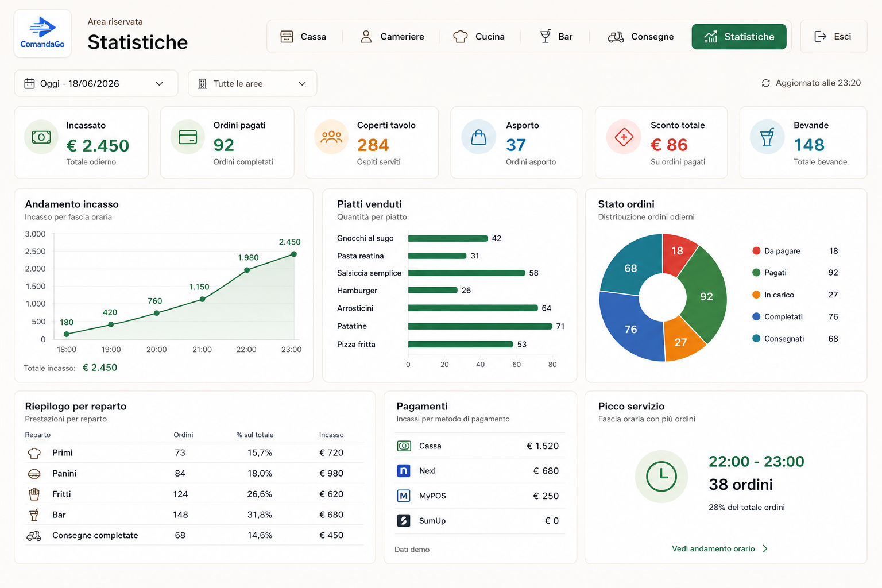Switch to the Cassa tab

(x=303, y=37)
